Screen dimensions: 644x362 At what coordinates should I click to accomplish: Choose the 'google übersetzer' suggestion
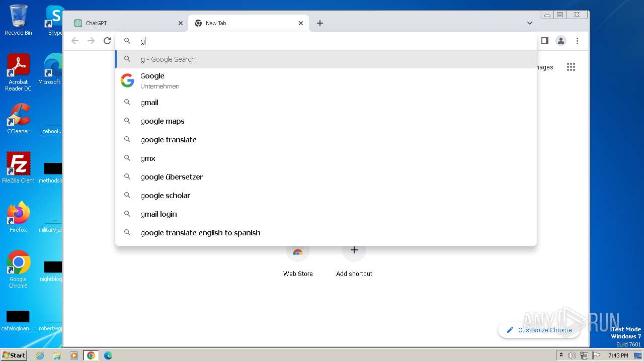point(326,177)
